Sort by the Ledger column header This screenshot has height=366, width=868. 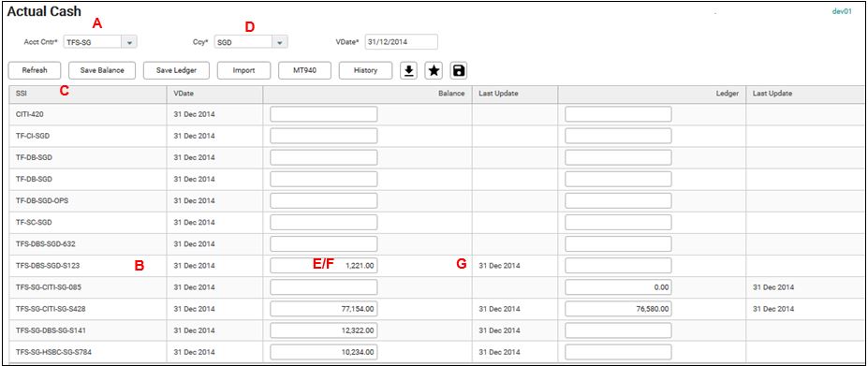click(x=652, y=95)
